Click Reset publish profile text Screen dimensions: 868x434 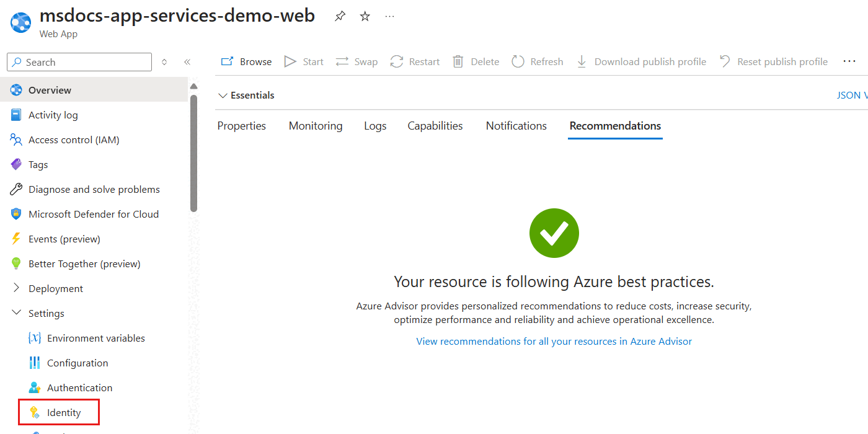(782, 61)
